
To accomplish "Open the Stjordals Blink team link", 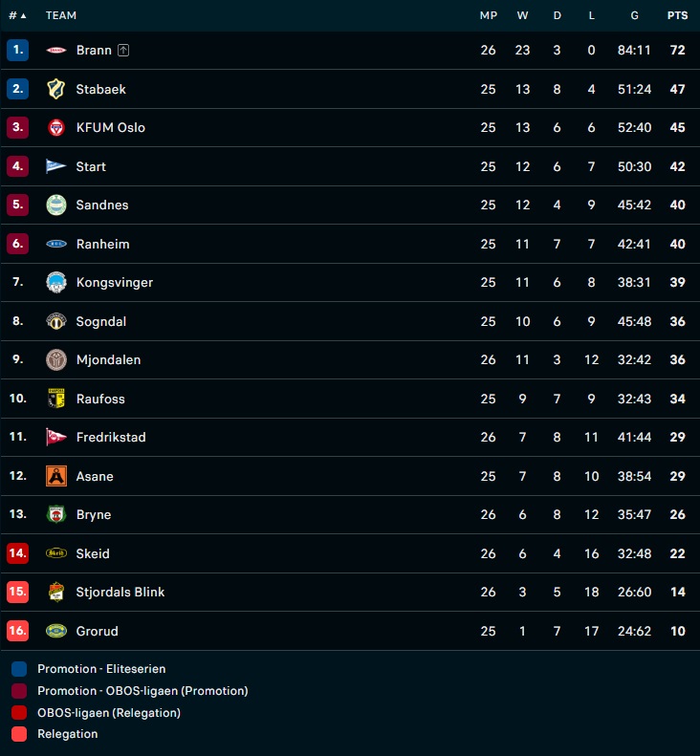I will pos(120,593).
